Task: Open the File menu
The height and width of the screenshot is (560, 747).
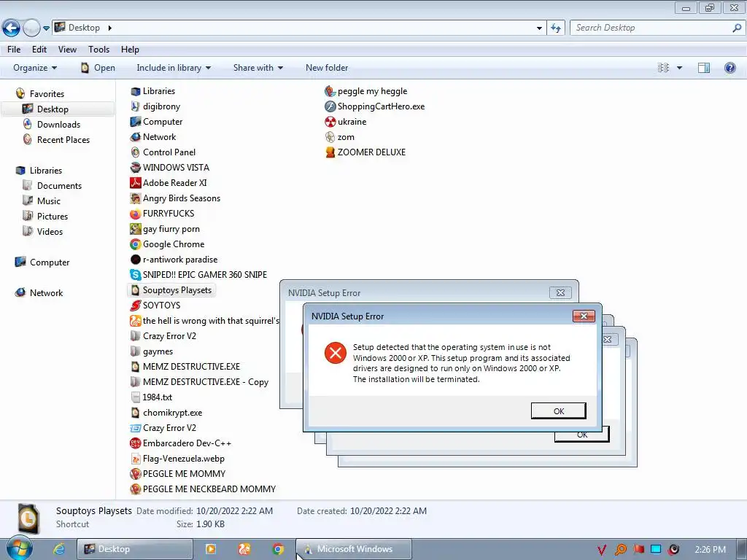Action: pyautogui.click(x=14, y=50)
